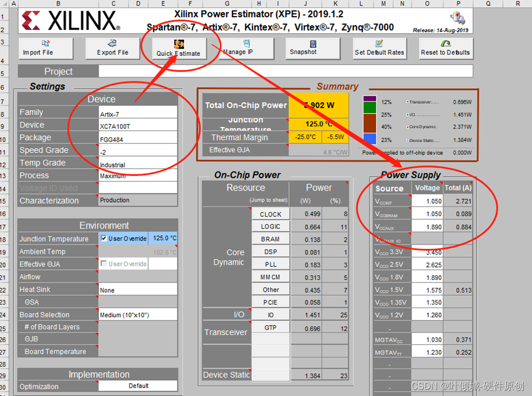Jump to the PCIE sheet

(x=271, y=302)
